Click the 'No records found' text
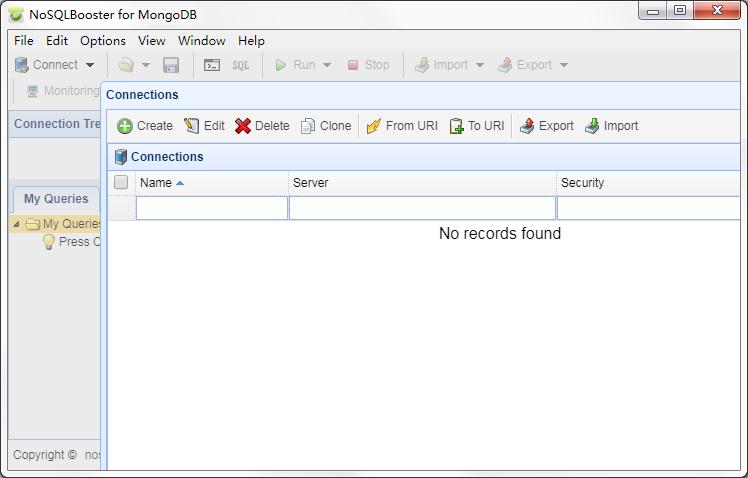The height and width of the screenshot is (478, 748). tap(499, 234)
